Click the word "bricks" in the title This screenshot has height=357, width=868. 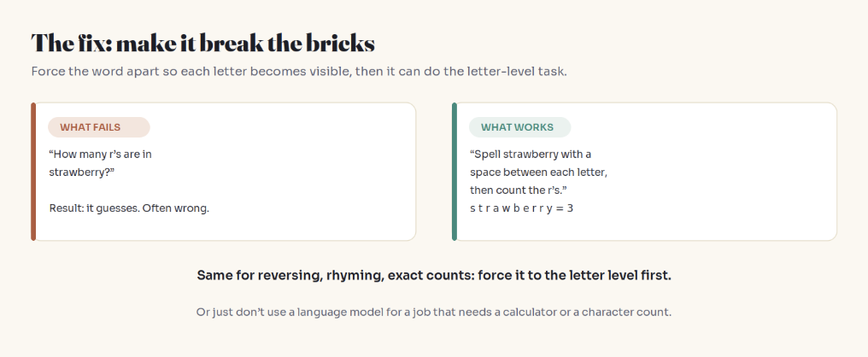tap(342, 44)
